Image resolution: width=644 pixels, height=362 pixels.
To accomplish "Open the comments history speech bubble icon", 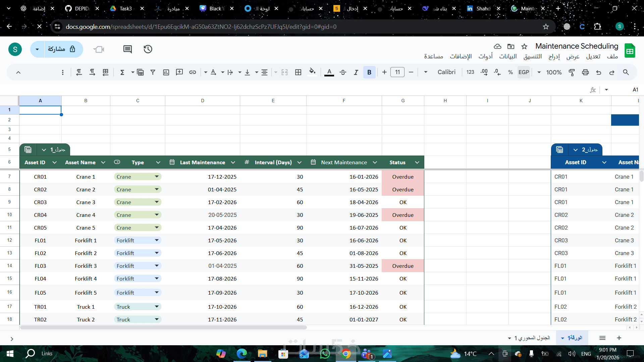I will 127,49.
